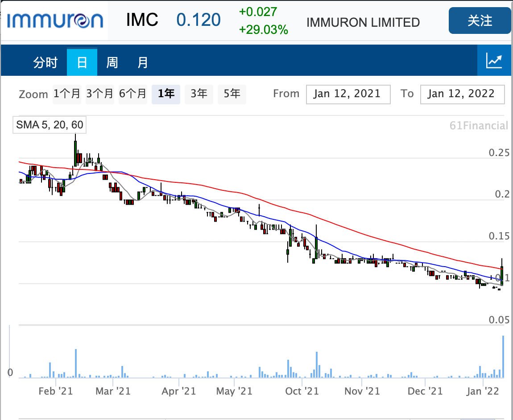Click the tallest volume bar in Jan '22
The image size is (513, 420).
click(503, 357)
